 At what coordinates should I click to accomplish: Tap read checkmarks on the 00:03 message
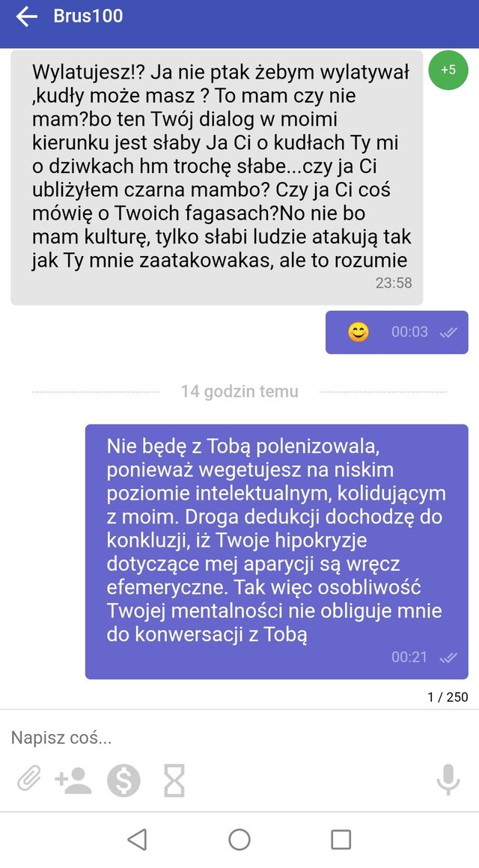[448, 332]
